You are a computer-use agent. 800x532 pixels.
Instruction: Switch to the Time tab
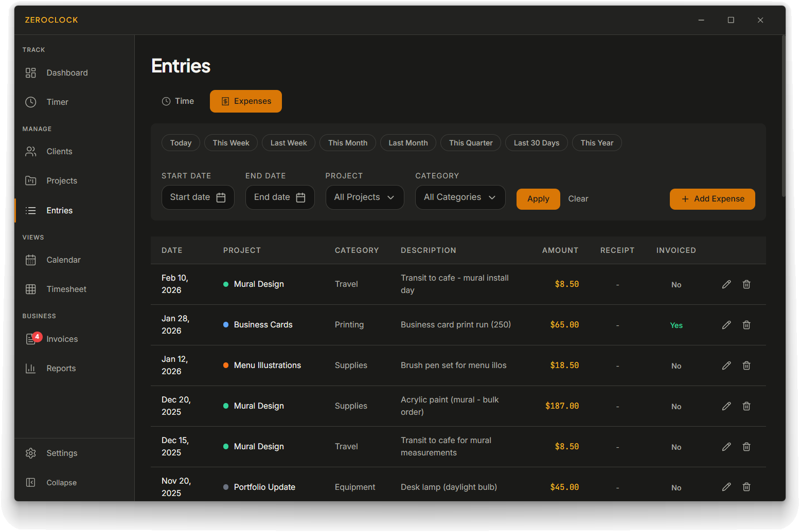pyautogui.click(x=177, y=101)
